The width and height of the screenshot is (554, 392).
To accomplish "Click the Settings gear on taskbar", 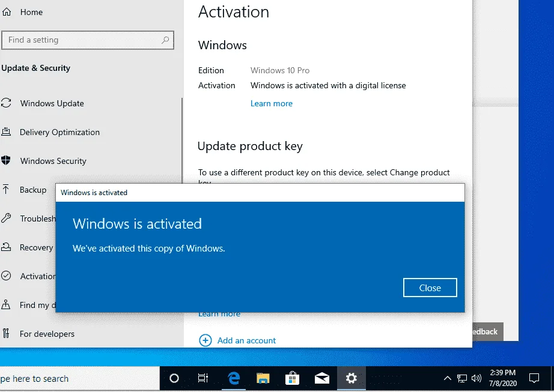I will pyautogui.click(x=351, y=378).
